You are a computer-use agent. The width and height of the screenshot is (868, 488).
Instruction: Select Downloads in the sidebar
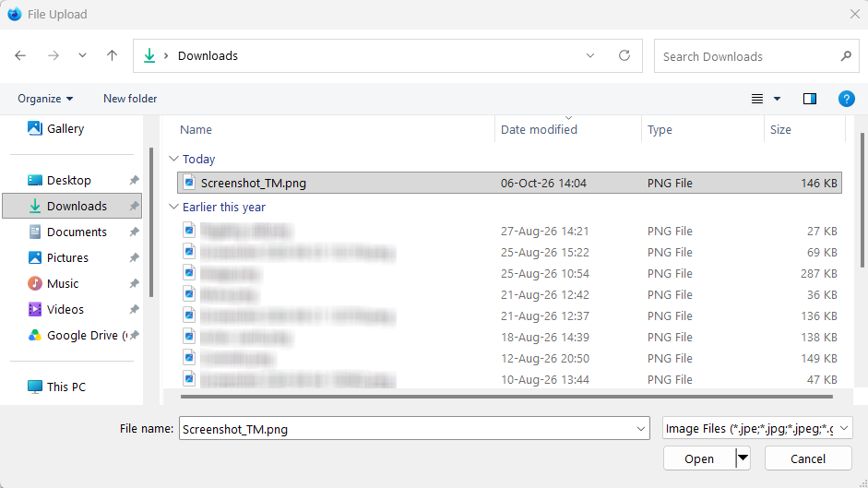click(72, 206)
